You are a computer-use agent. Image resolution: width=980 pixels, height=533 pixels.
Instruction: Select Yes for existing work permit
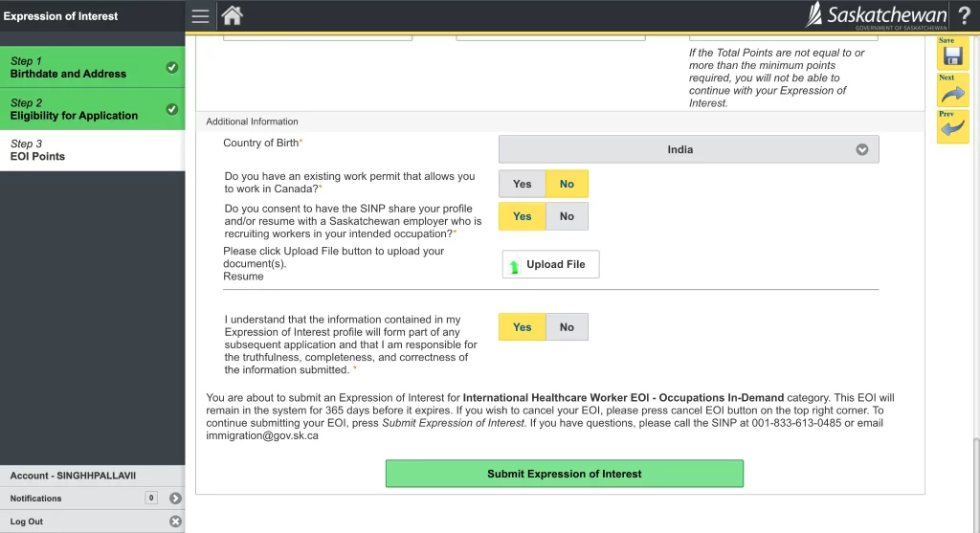[x=522, y=184]
